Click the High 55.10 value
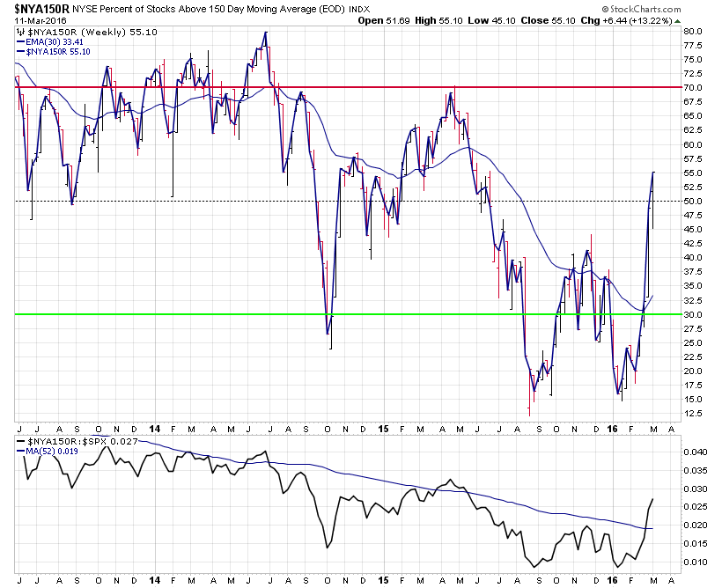Screen dimensions: 722x588 438,21
